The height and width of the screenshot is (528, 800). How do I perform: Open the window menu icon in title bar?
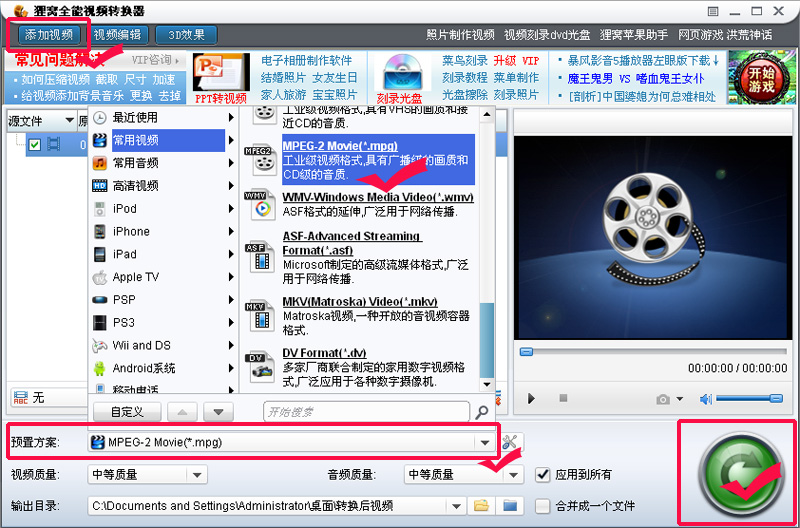pos(713,11)
